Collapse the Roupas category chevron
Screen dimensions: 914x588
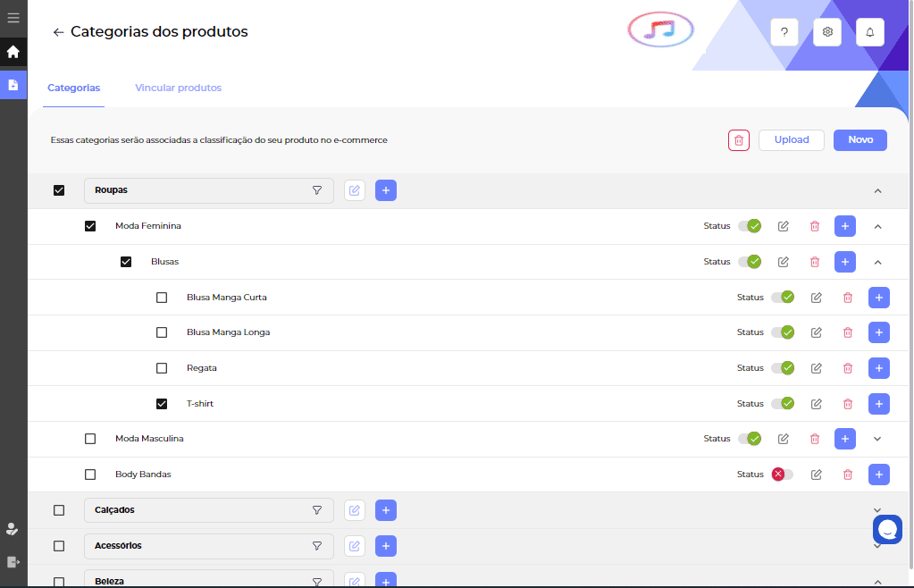877,190
